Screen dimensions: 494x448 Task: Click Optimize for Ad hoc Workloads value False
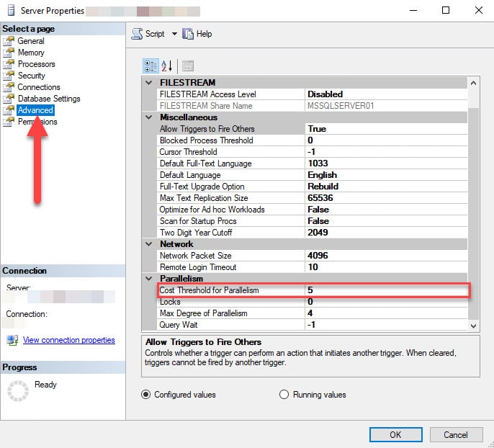pyautogui.click(x=386, y=210)
